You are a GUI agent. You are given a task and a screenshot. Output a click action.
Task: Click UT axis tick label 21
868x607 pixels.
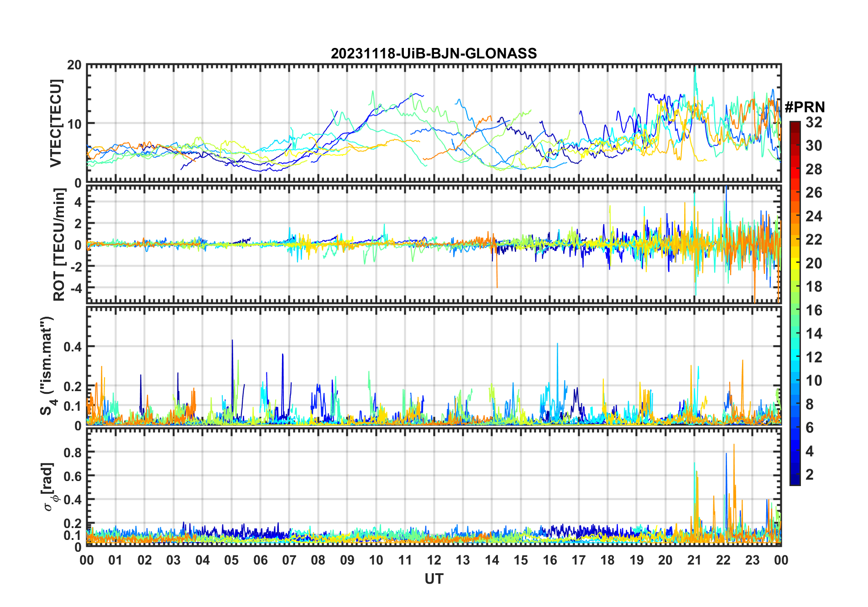pyautogui.click(x=695, y=560)
